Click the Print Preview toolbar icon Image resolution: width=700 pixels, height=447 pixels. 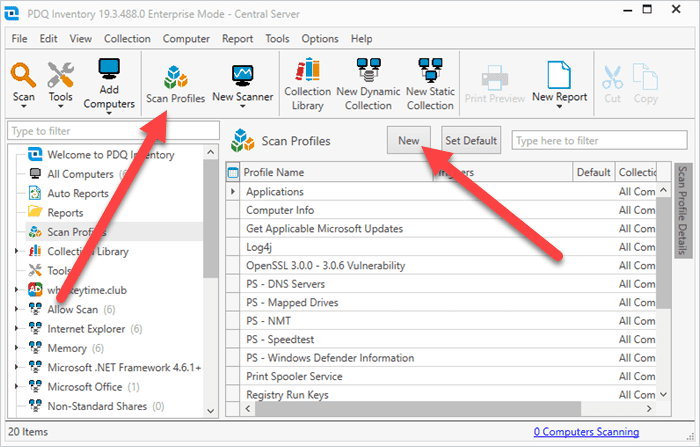click(495, 78)
